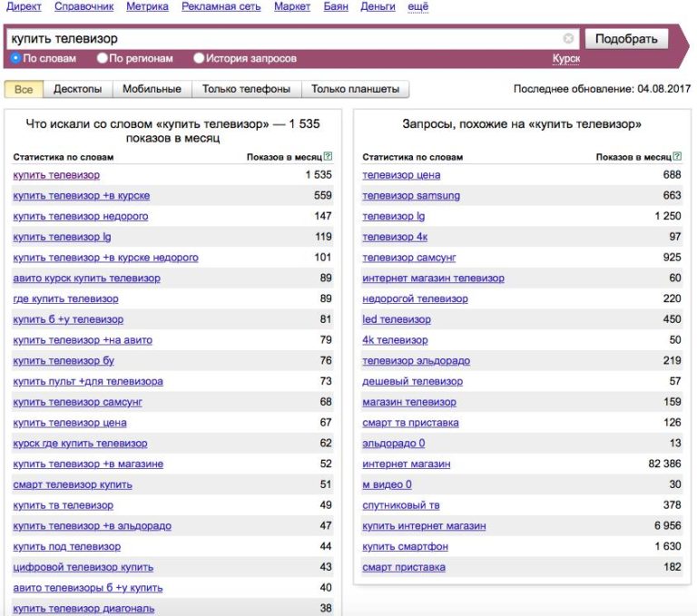Click the '82 386' impressions value
Viewport: 697px width, 616px height.
[x=664, y=464]
